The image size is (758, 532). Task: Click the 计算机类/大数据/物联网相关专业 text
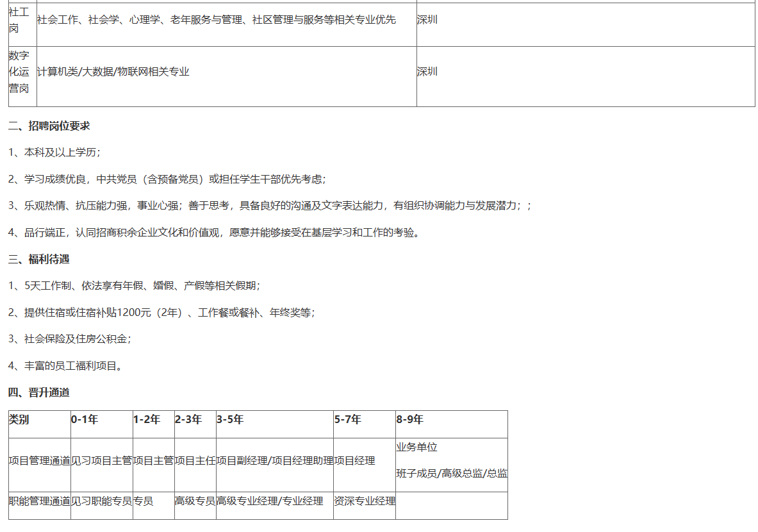(113, 72)
